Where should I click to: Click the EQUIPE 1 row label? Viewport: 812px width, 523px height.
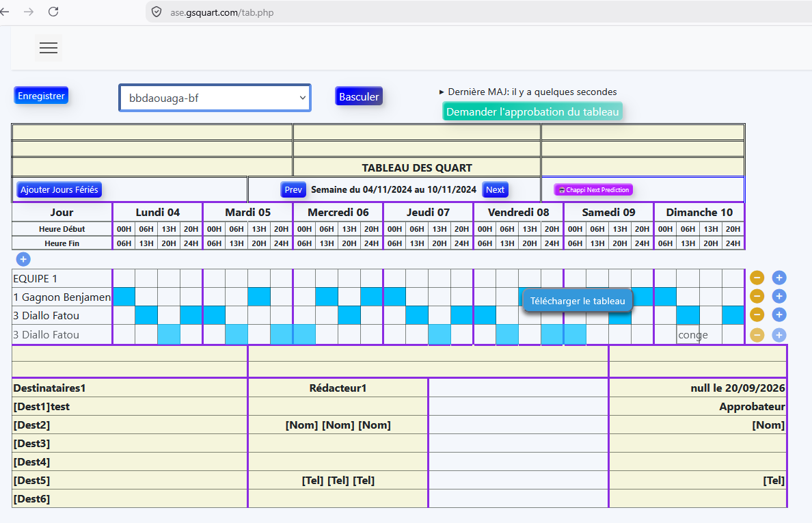tap(36, 278)
